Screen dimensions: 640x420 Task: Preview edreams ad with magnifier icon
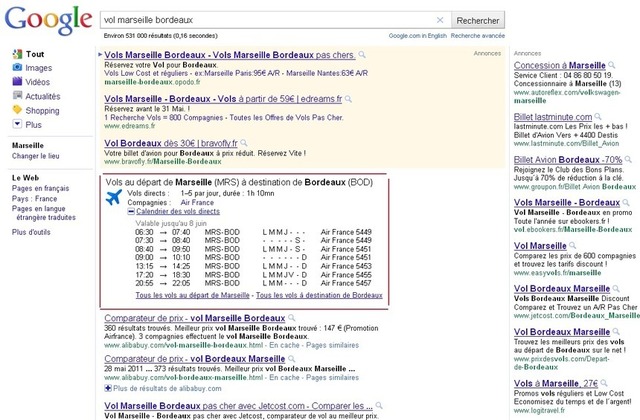tap(348, 99)
